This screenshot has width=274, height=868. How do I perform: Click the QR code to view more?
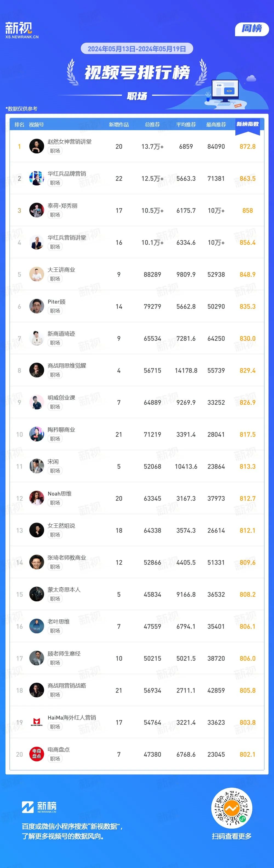tap(232, 808)
